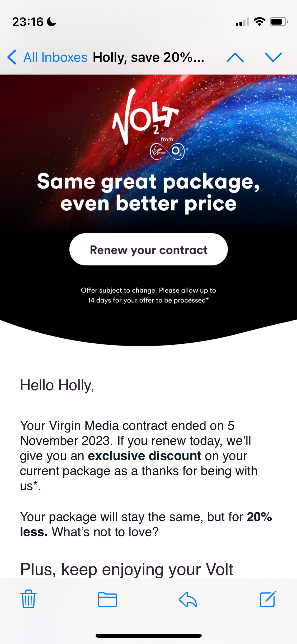Go to next message with down chevron

coord(273,57)
